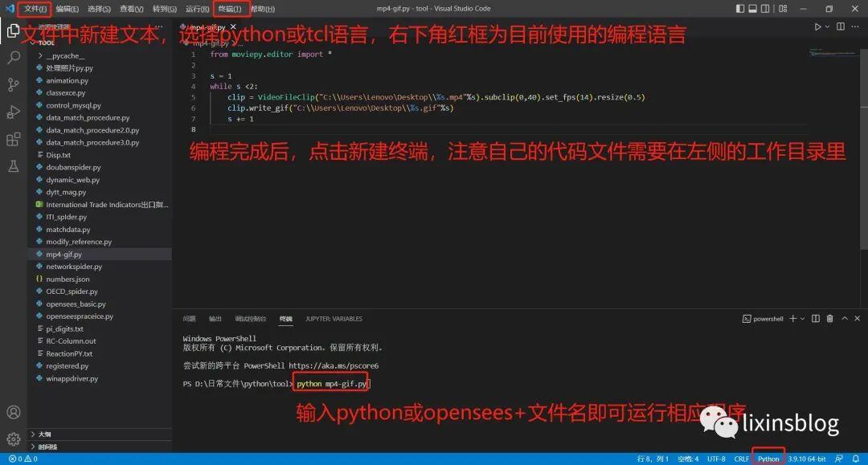Image resolution: width=868 pixels, height=465 pixels.
Task: Open the Run and Debug view
Action: click(x=14, y=112)
